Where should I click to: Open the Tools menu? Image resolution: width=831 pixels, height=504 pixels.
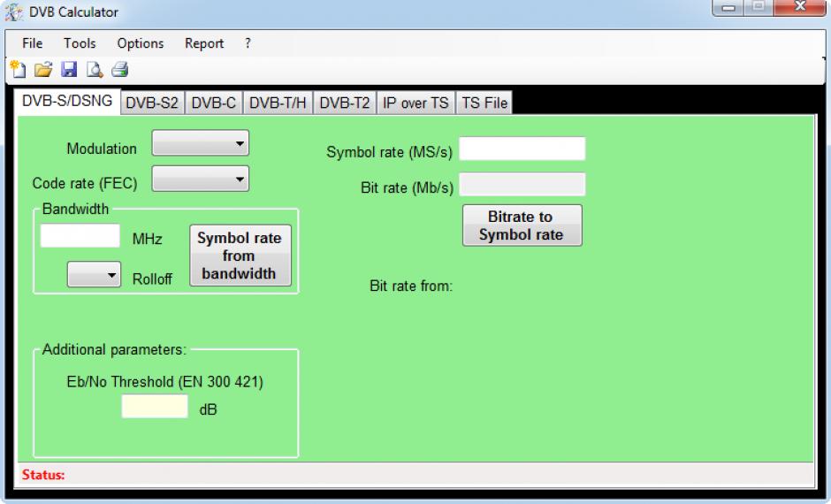pos(80,43)
